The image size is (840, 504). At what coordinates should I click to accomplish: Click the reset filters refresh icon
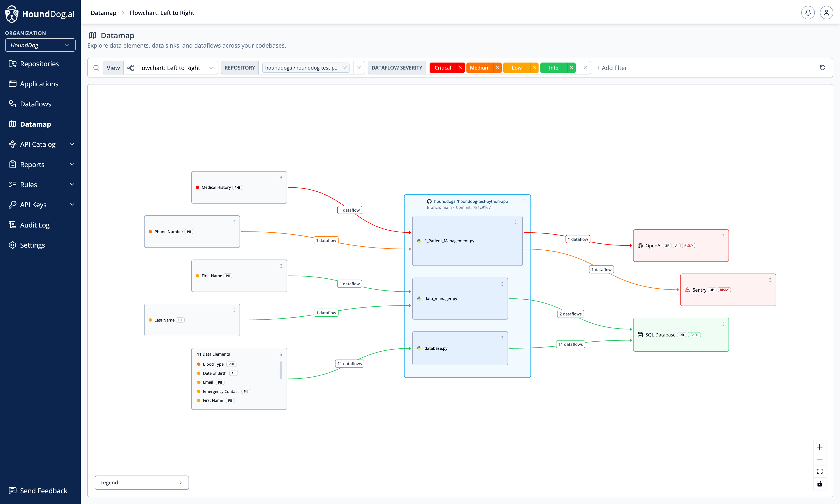tap(822, 68)
